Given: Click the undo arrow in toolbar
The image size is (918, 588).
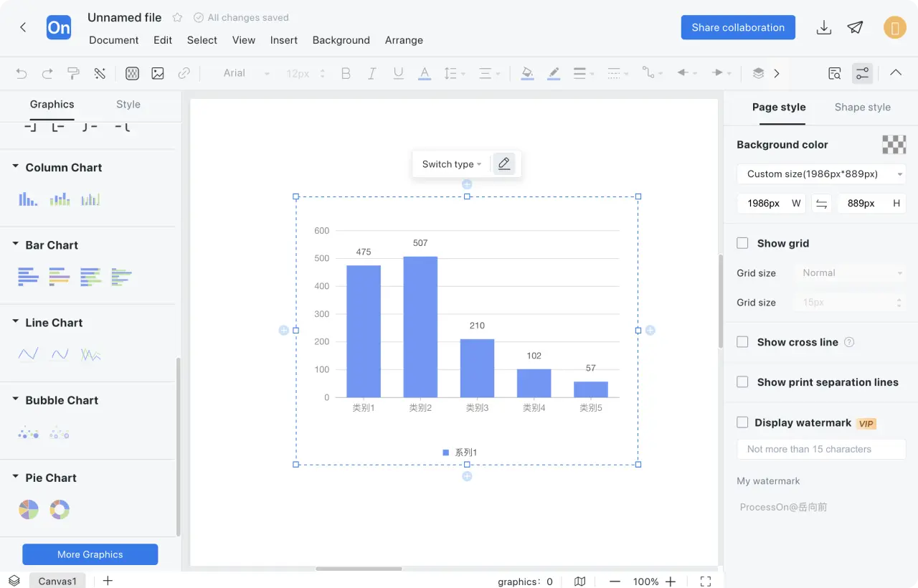Looking at the screenshot, I should click(x=22, y=73).
